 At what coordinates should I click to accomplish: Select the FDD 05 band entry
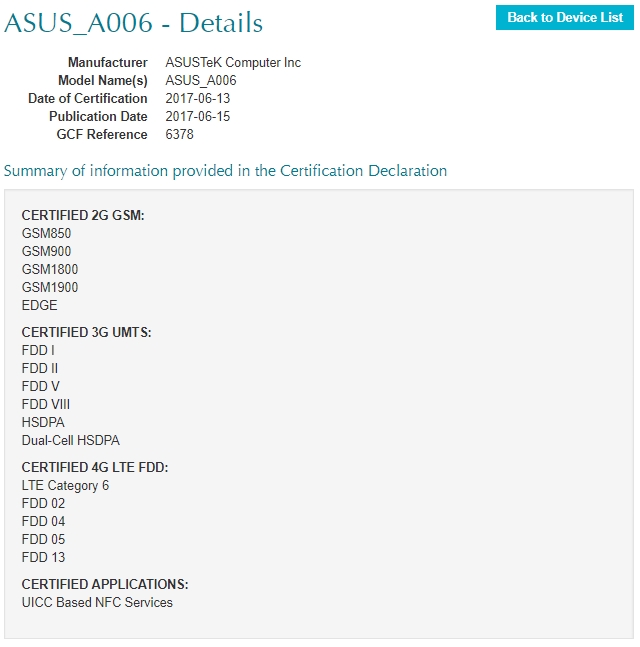[43, 539]
